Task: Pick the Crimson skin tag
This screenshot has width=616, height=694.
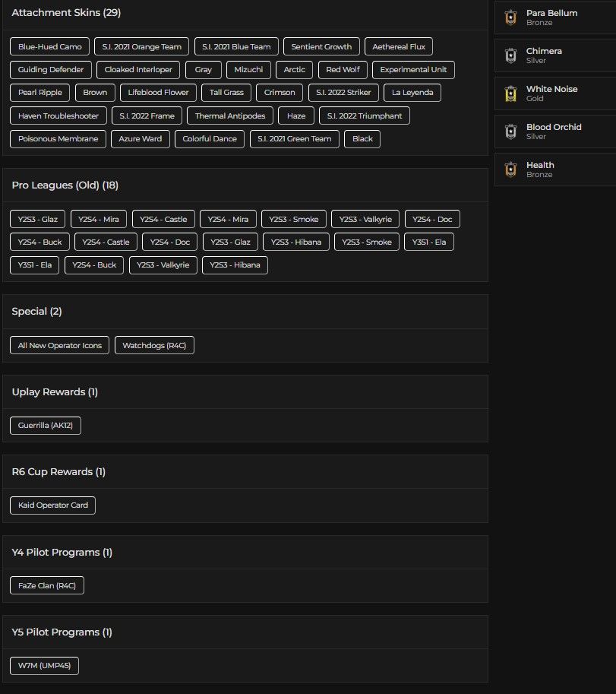Action: pyautogui.click(x=280, y=93)
